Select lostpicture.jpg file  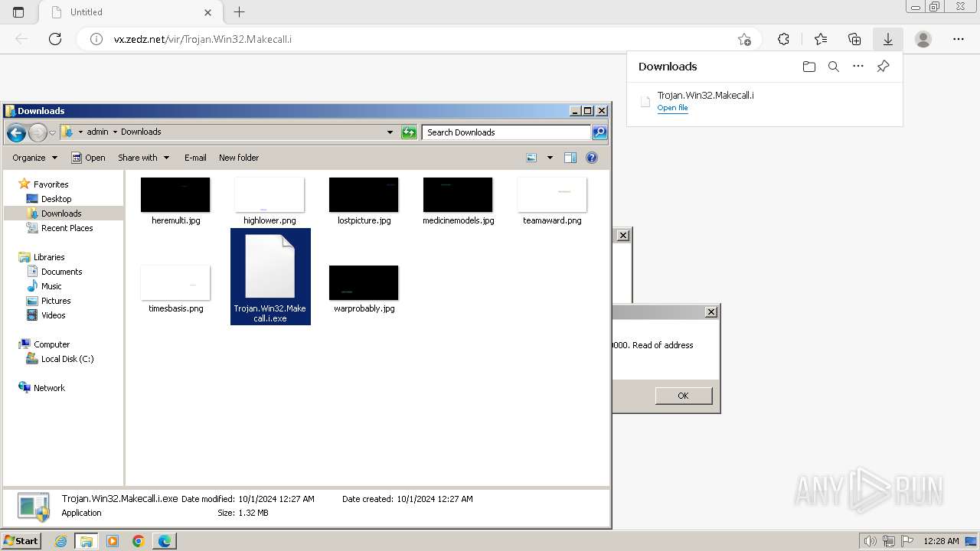[364, 202]
